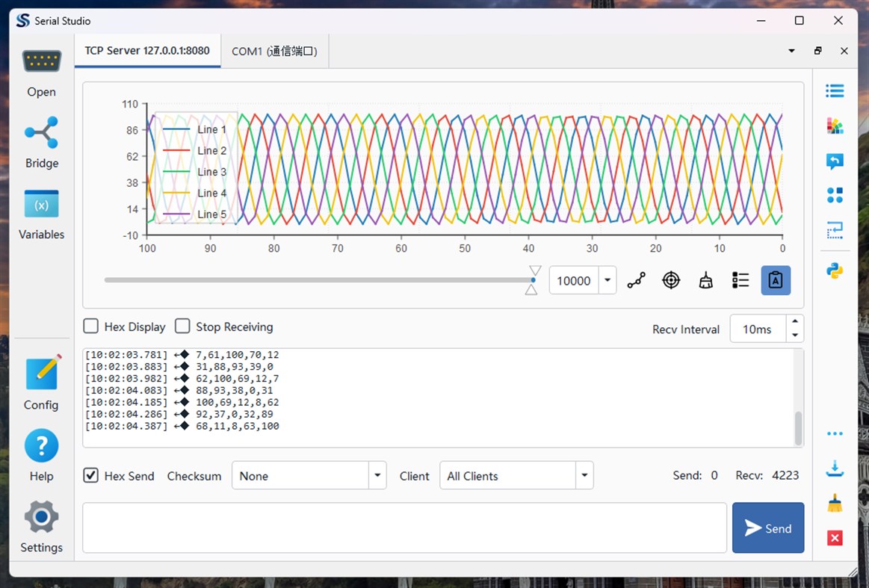Click the send message input field
The image size is (869, 588).
(404, 527)
